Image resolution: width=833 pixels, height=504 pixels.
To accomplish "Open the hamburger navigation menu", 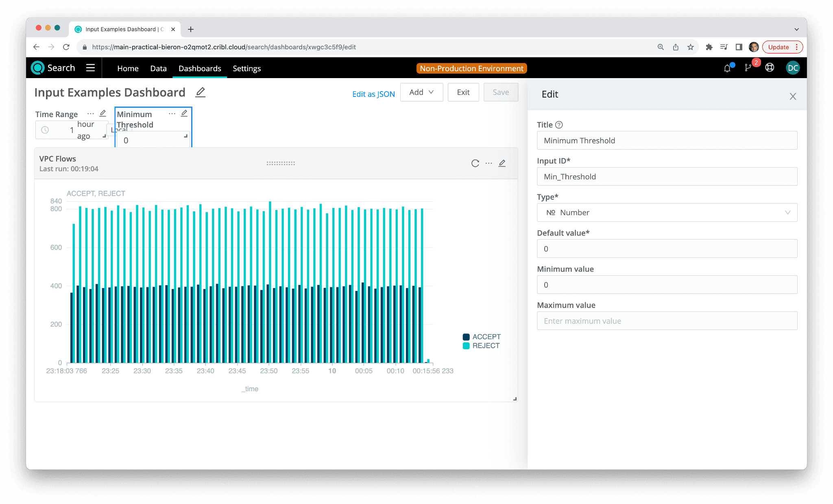I will (x=90, y=68).
